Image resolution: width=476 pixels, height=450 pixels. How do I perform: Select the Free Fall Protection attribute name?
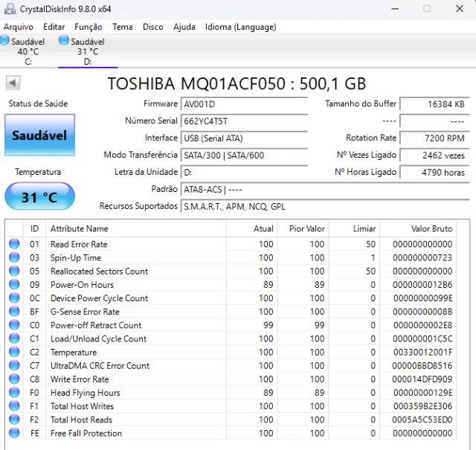[86, 434]
